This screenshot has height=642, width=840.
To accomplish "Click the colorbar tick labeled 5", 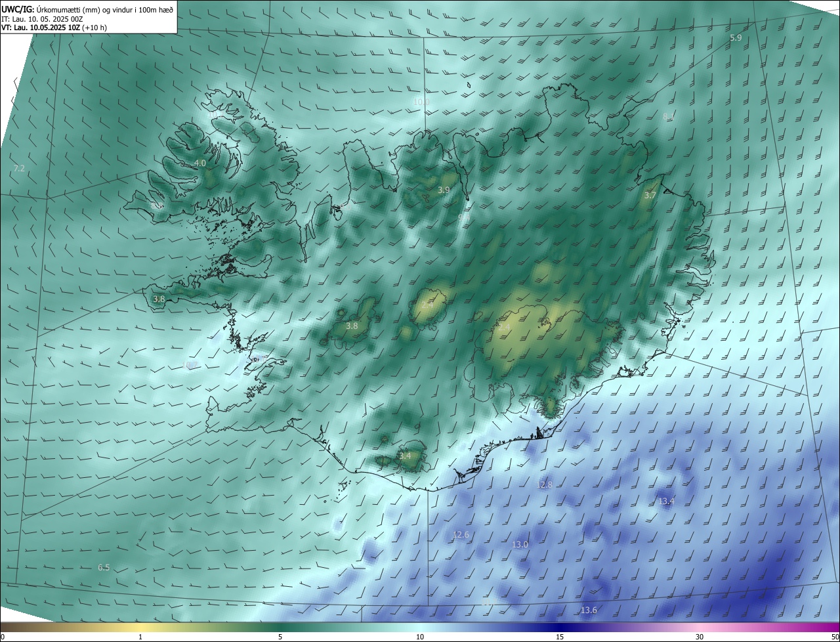I will [x=280, y=637].
